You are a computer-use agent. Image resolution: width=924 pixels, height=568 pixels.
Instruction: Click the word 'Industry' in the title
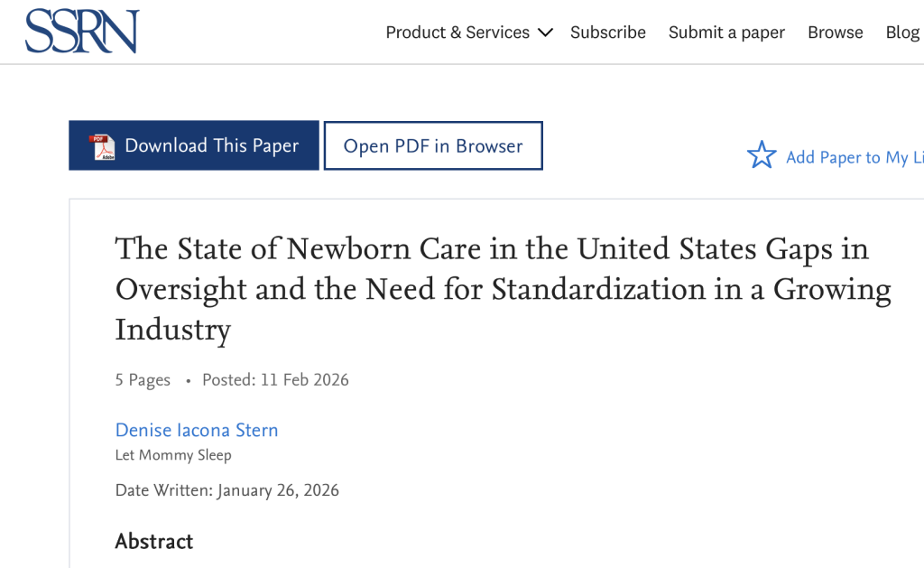click(173, 330)
